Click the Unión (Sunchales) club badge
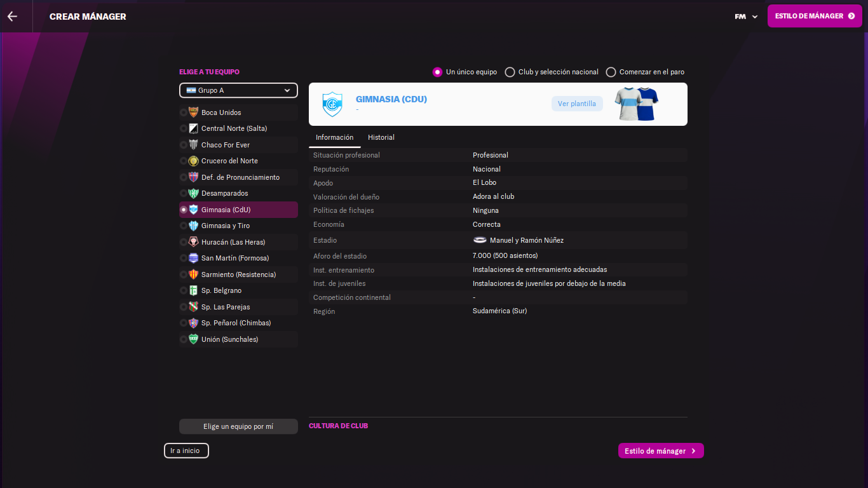The height and width of the screenshot is (488, 868). 193,339
